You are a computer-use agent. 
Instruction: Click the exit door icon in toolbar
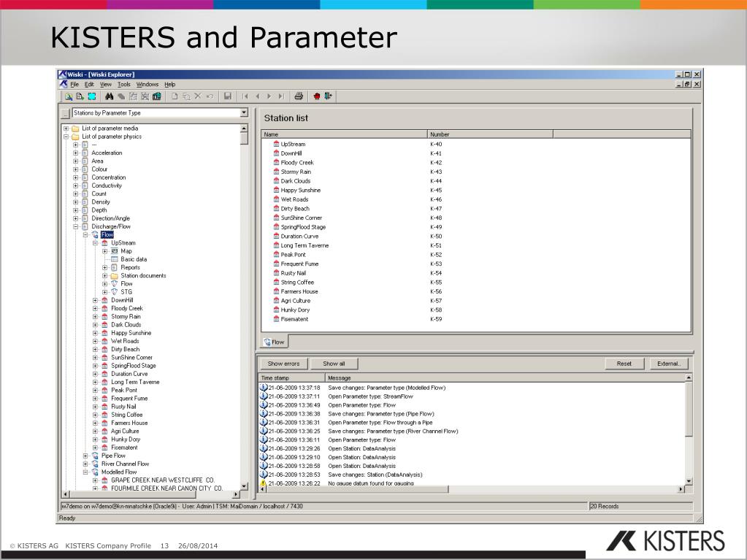pos(329,96)
